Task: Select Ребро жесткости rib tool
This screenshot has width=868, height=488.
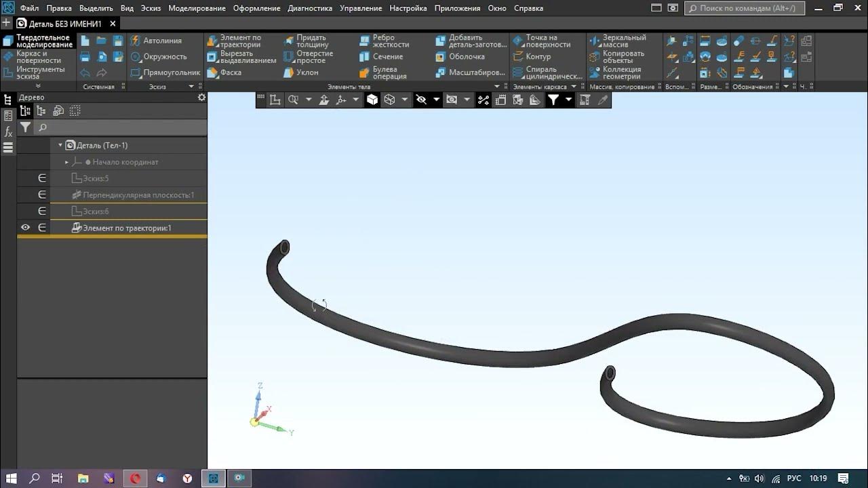Action: [385, 41]
